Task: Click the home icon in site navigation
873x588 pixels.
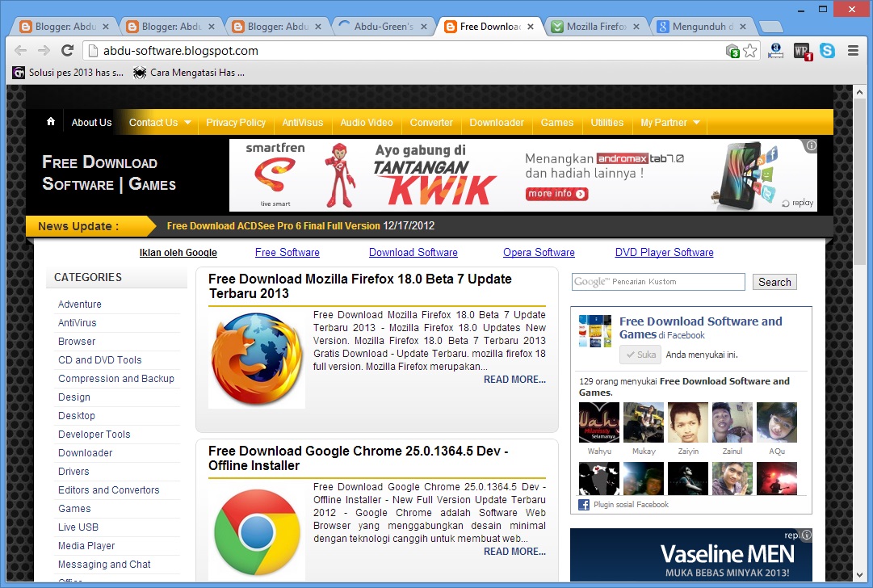Action: 51,121
